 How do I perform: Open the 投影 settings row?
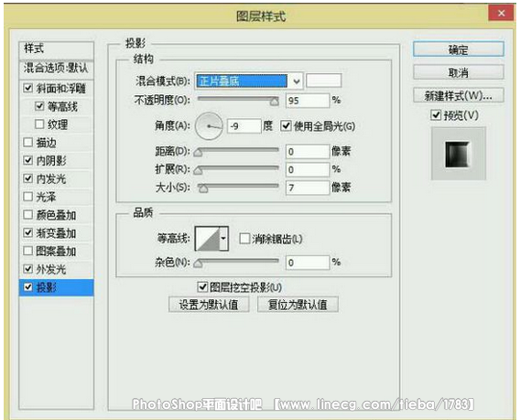click(x=57, y=287)
